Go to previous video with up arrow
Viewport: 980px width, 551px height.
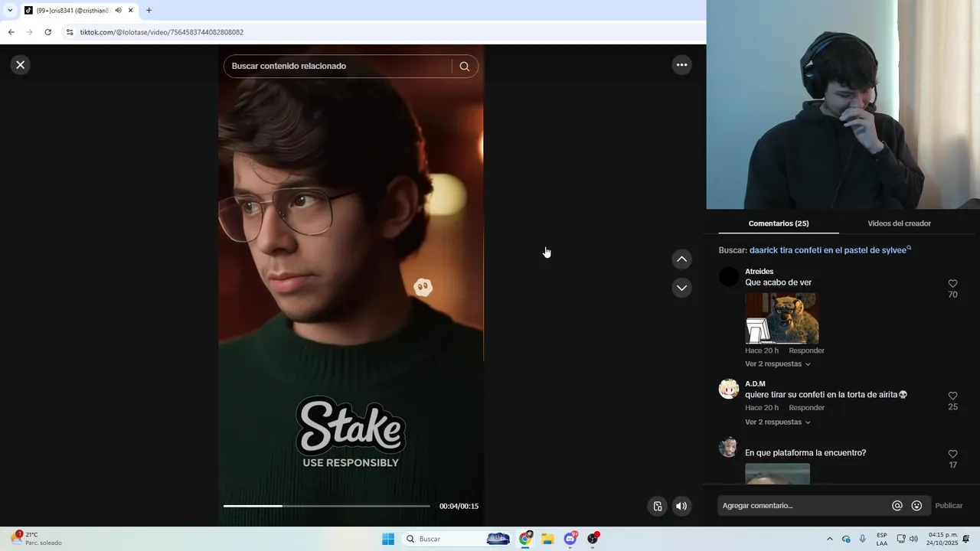681,259
